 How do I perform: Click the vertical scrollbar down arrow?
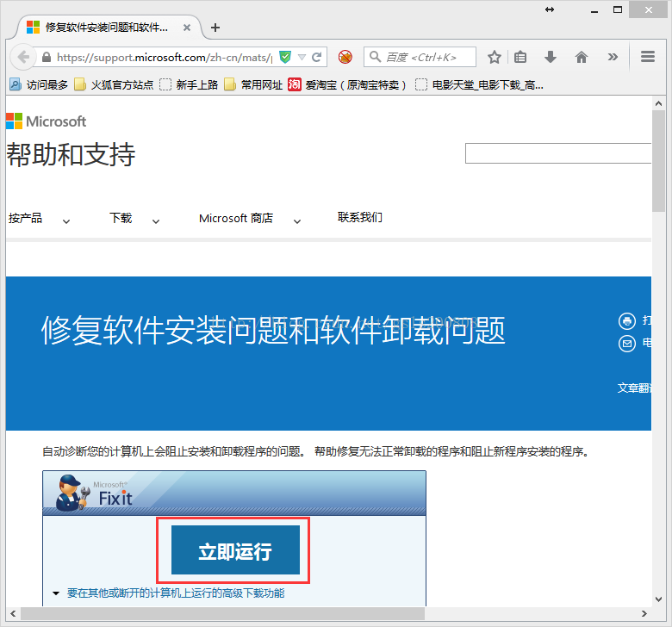coord(659,599)
